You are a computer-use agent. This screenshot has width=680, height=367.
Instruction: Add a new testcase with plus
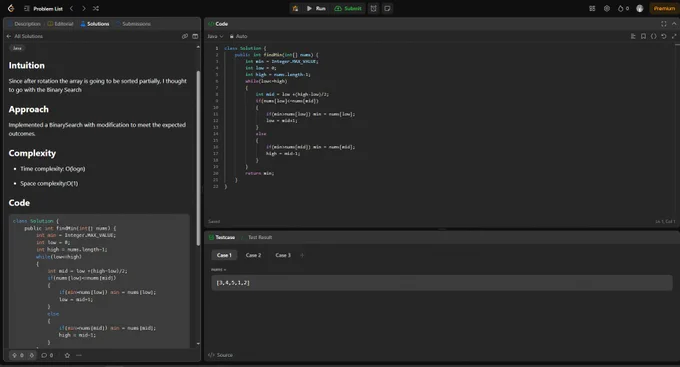(302, 255)
